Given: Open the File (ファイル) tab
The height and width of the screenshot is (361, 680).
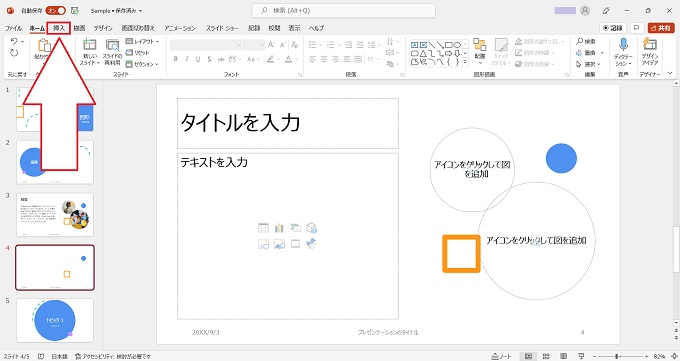Looking at the screenshot, I should pos(13,28).
